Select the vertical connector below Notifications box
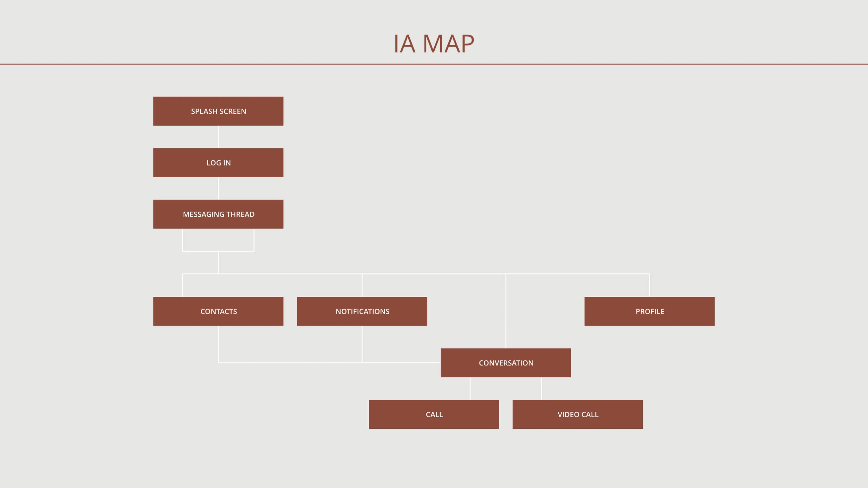This screenshot has width=868, height=488. tap(362, 344)
